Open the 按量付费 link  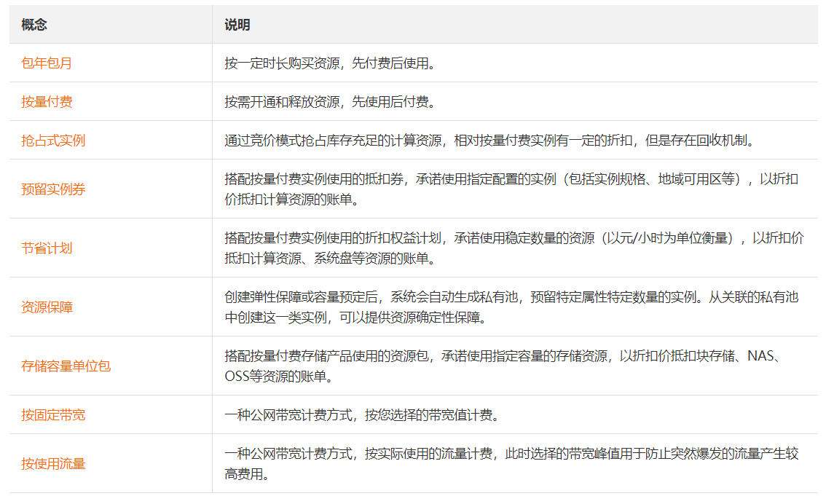pyautogui.click(x=47, y=102)
